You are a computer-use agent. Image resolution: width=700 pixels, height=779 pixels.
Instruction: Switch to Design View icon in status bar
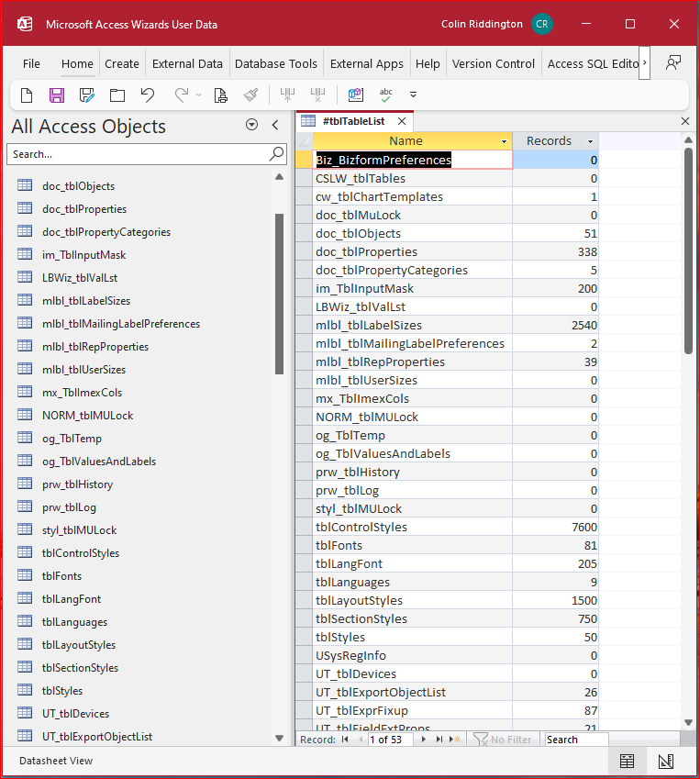[666, 761]
